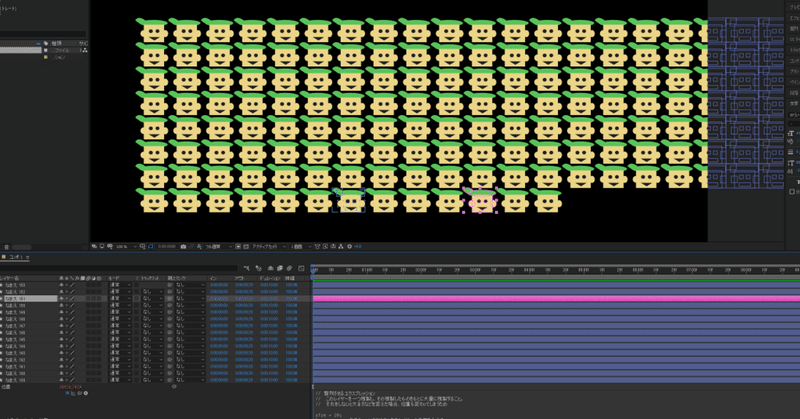Click the expression editor text field
800x419 pixels.
[556, 404]
